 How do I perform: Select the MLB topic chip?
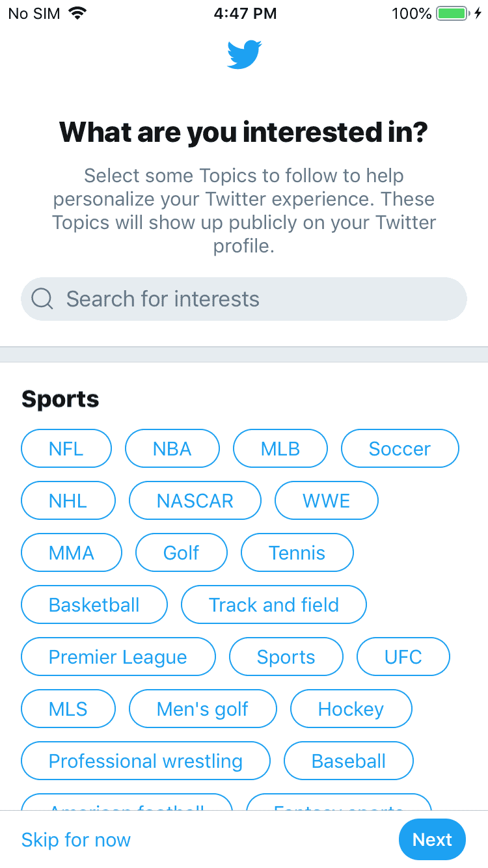click(280, 448)
